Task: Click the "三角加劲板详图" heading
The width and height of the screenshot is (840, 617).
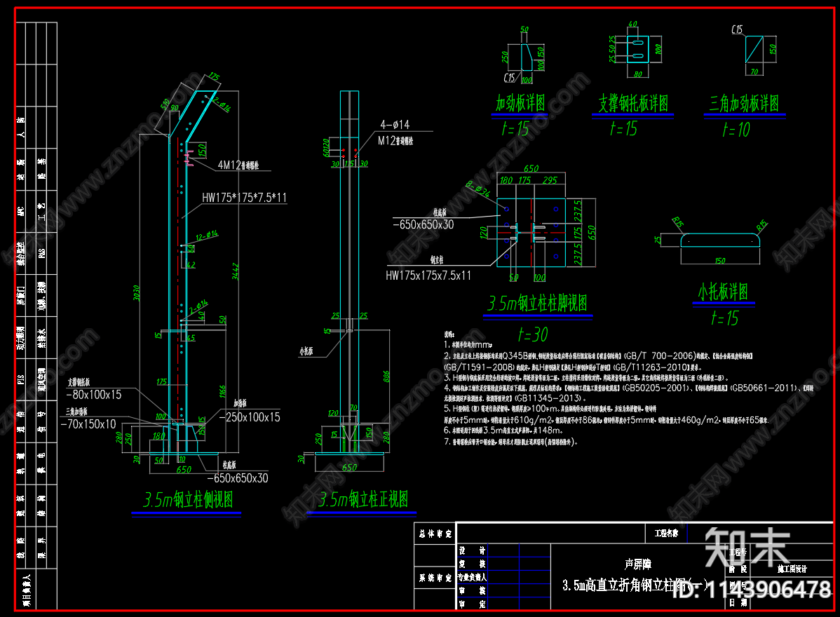Action: point(744,103)
